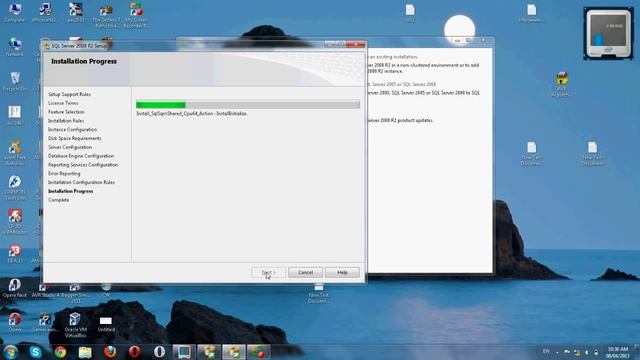Viewport: 640px width, 360px height.
Task: Click the disabled Next button
Action: (268, 272)
